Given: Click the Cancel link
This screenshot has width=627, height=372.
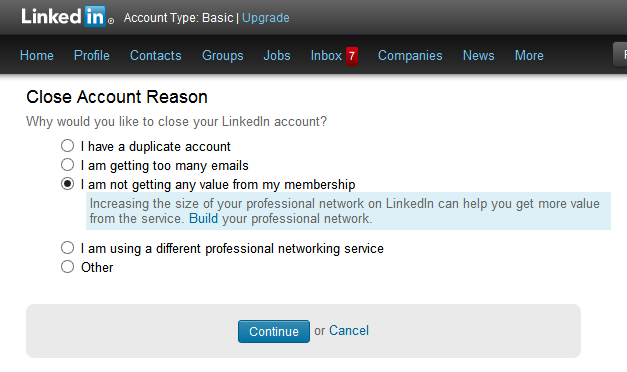Looking at the screenshot, I should (x=349, y=331).
